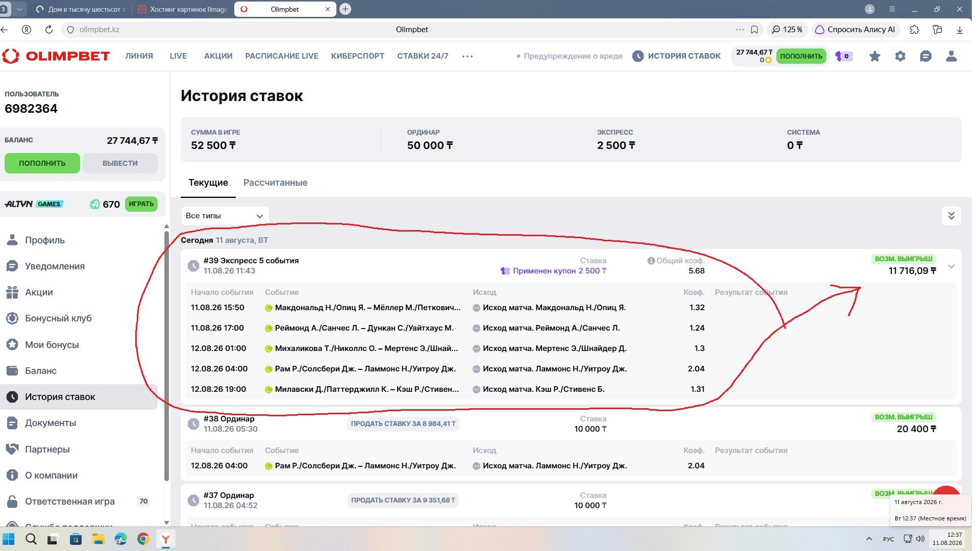Open the coupon counter badge in header

click(x=844, y=56)
